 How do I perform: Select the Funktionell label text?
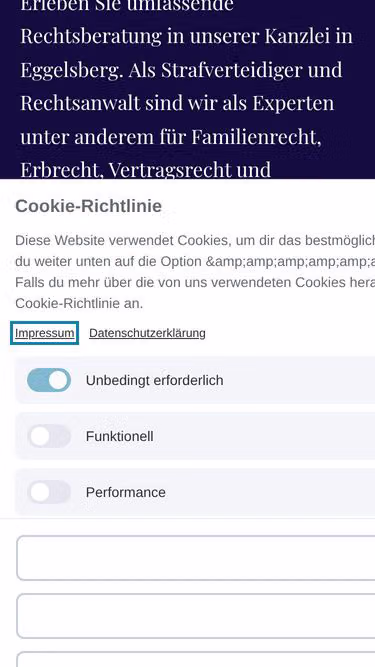click(x=119, y=436)
